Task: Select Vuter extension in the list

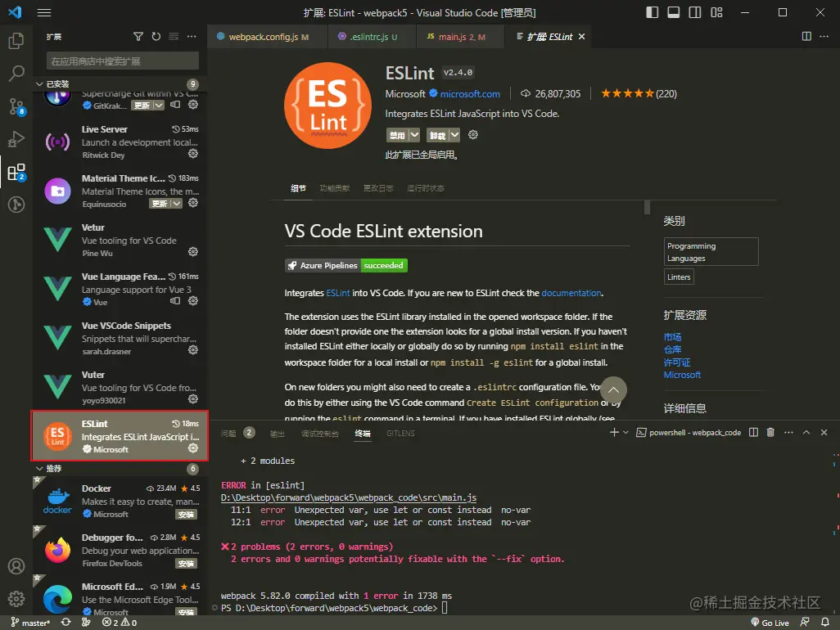Action: [x=120, y=387]
